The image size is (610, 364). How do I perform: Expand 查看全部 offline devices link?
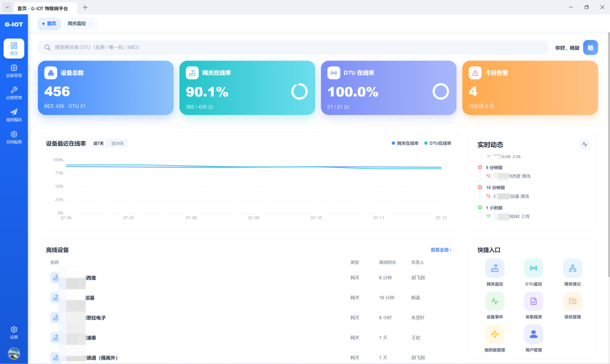coord(441,250)
